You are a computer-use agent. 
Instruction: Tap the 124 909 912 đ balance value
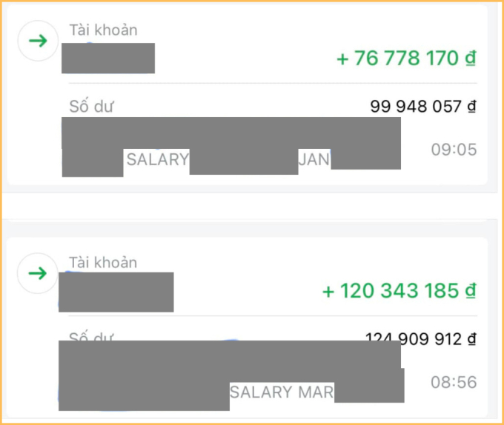(421, 338)
